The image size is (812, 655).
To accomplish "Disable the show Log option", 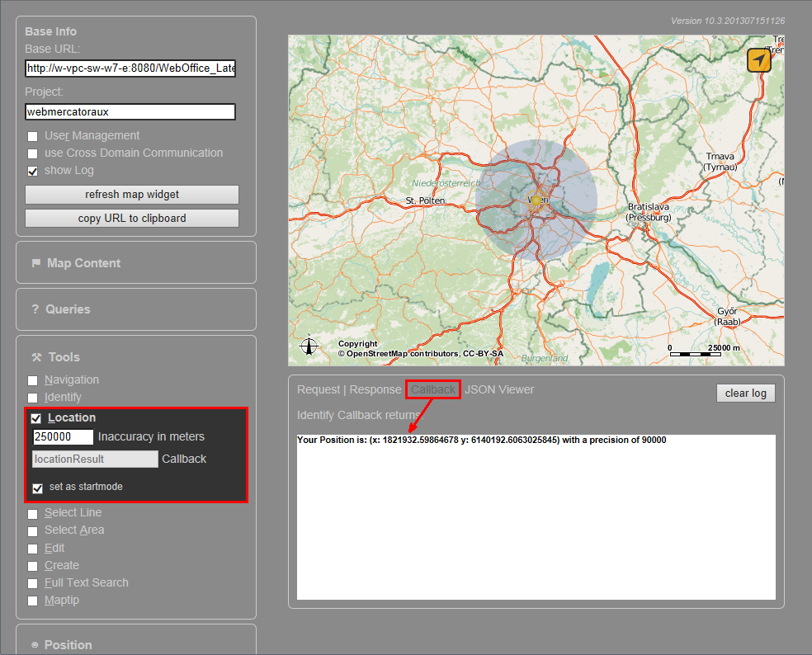I will point(32,171).
